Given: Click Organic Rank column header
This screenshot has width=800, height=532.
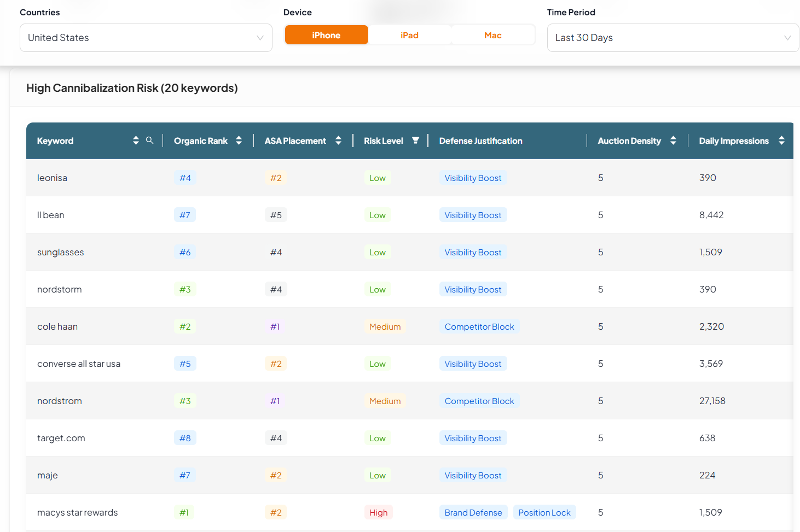Looking at the screenshot, I should tap(201, 141).
